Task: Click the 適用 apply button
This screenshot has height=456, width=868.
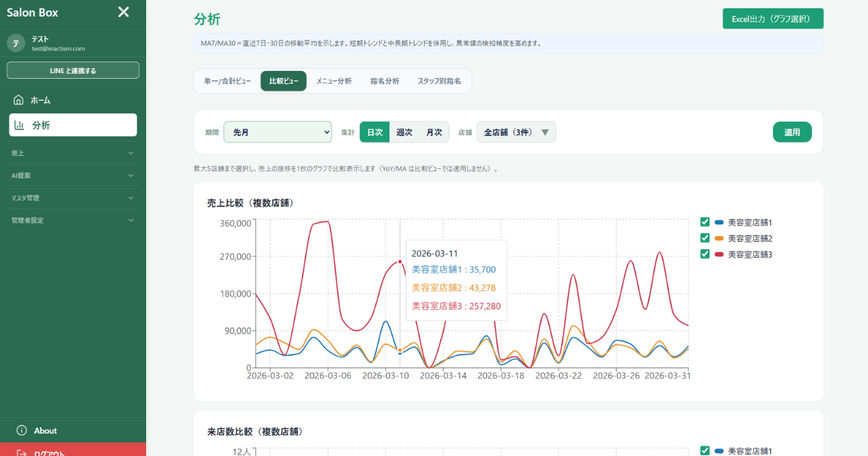Action: click(792, 132)
